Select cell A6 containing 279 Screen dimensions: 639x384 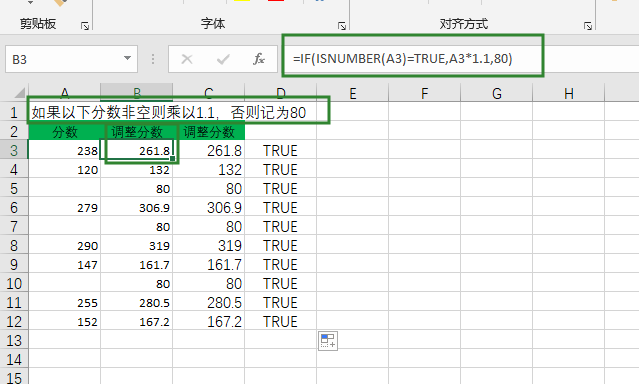64,207
